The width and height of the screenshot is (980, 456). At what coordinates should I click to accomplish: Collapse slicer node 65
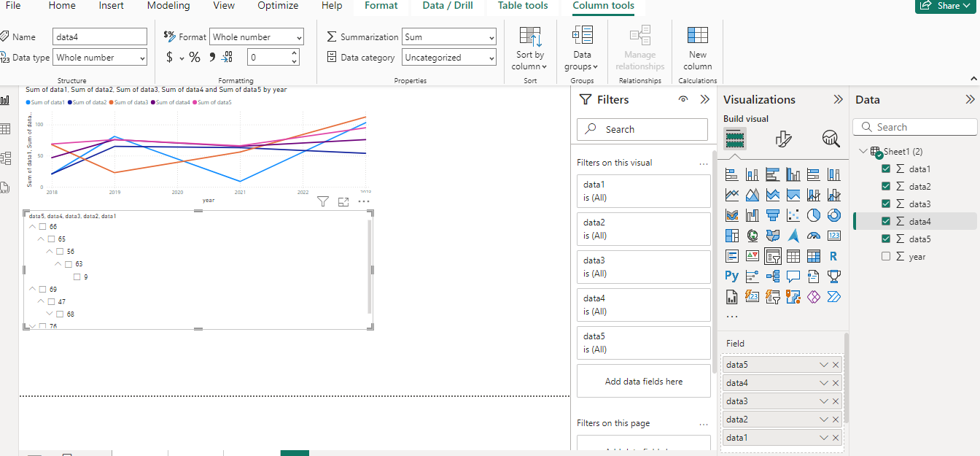click(x=41, y=239)
